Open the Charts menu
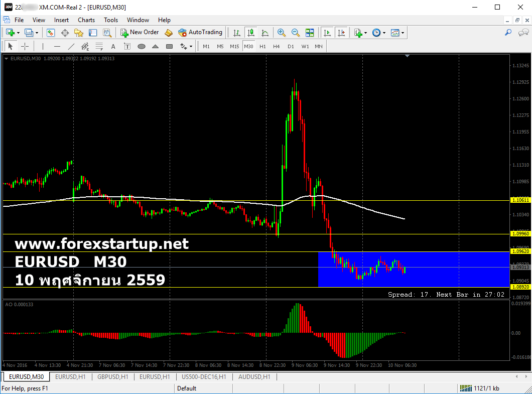The height and width of the screenshot is (394, 532). click(x=86, y=20)
